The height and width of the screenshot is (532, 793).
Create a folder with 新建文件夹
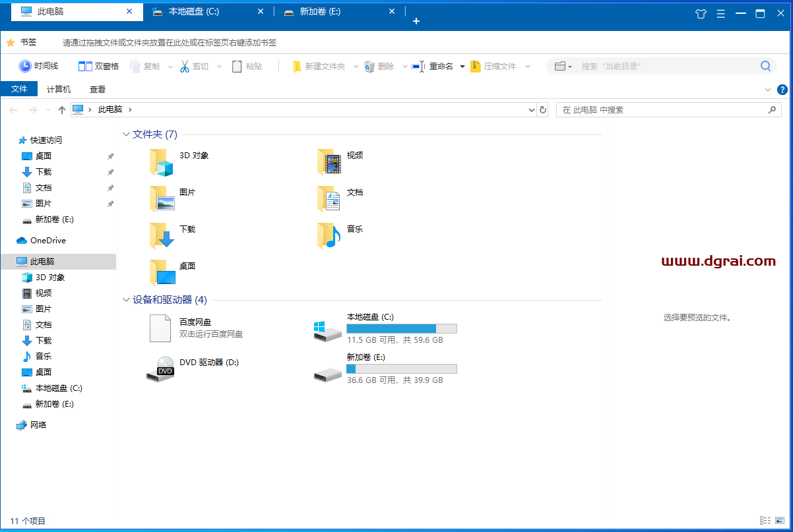pos(319,66)
